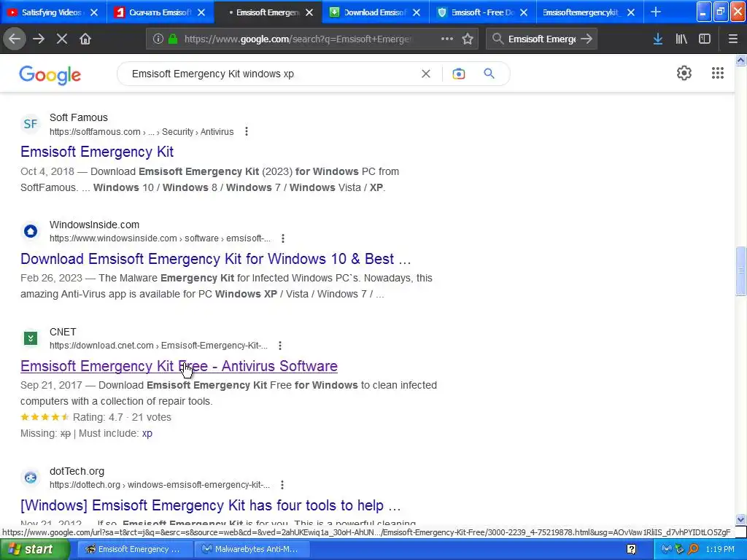Open the help icon in the taskbar
The height and width of the screenshot is (560, 747).
tap(631, 550)
